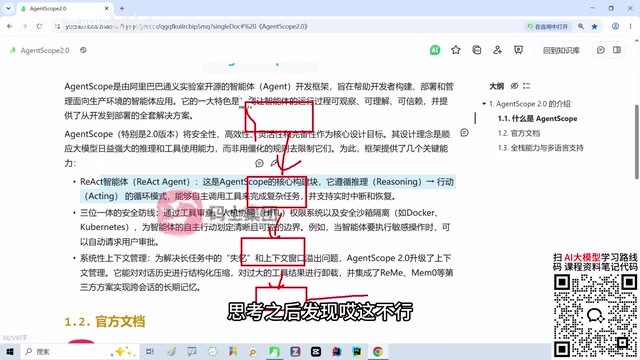This screenshot has height=360, width=640.
Task: Click the add collaborator person icon
Action: click(497, 50)
